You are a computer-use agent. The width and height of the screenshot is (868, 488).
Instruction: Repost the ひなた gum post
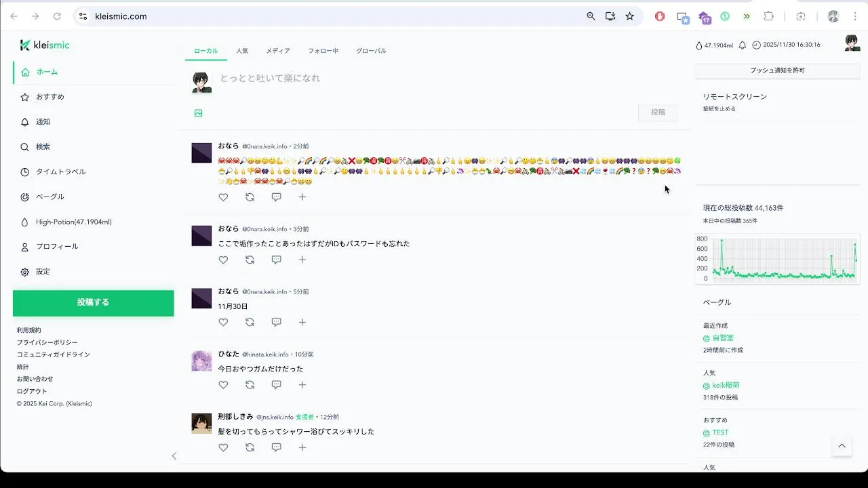pos(250,385)
